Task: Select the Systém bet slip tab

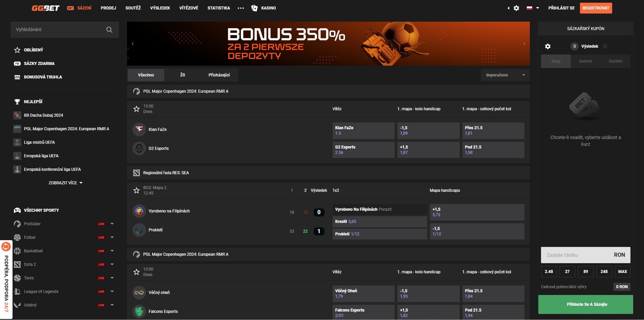Action: 615,61
